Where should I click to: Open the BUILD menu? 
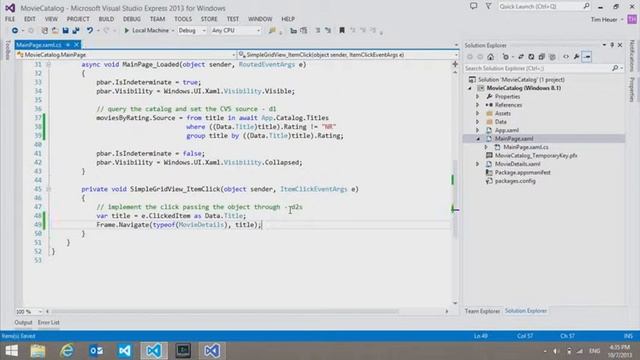pyautogui.click(x=106, y=19)
